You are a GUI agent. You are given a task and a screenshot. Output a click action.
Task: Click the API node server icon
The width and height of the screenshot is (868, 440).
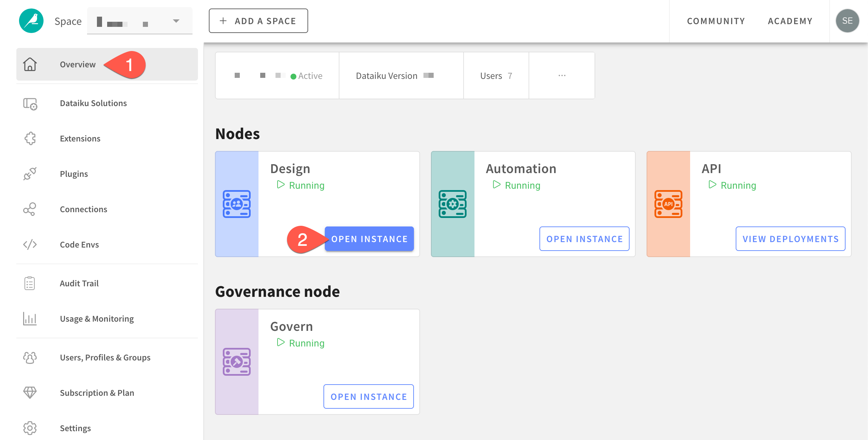pos(668,204)
